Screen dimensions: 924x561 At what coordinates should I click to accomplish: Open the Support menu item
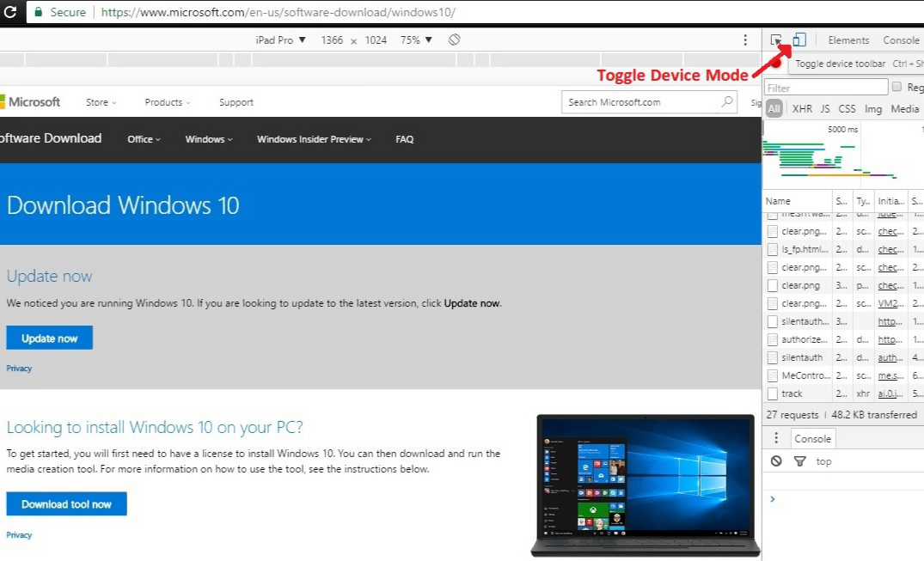[x=236, y=102]
